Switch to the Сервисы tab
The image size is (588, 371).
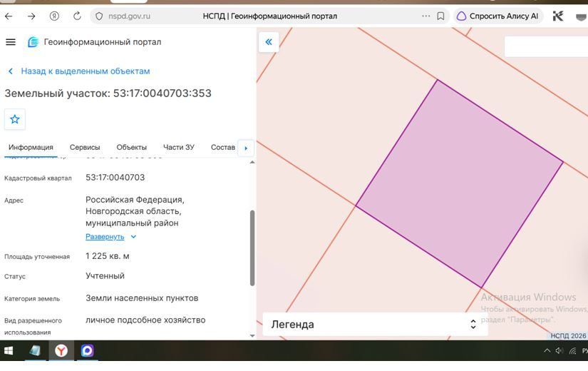point(85,147)
